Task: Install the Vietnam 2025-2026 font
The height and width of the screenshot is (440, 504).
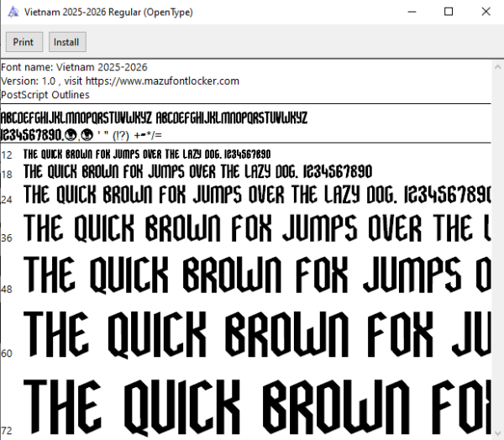Action: (x=67, y=42)
